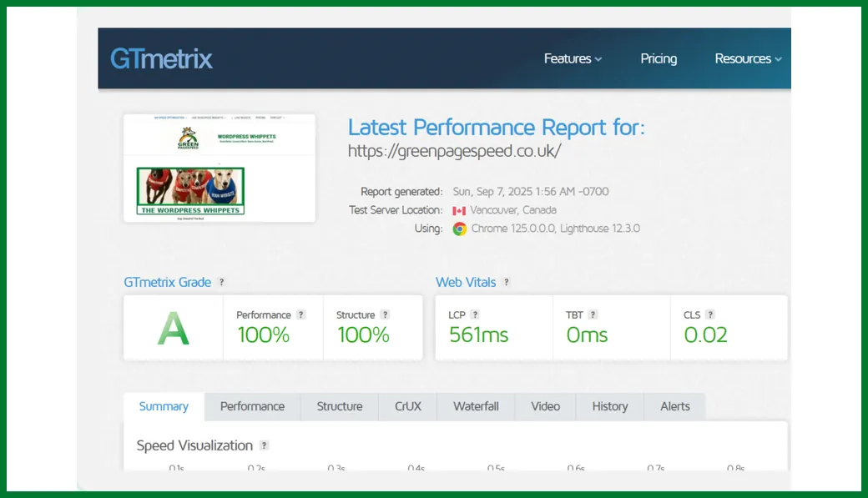Image resolution: width=868 pixels, height=498 pixels.
Task: Click help icon next to Structure score
Action: click(385, 314)
